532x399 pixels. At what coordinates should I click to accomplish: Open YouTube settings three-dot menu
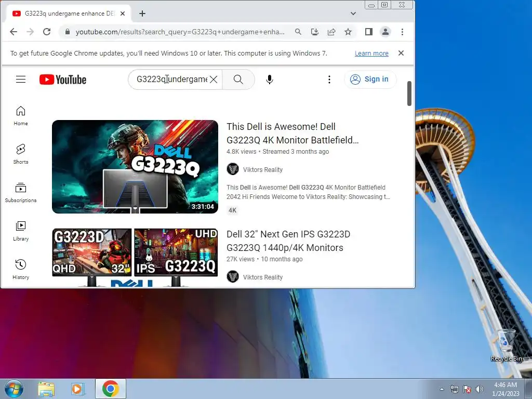[x=329, y=79]
